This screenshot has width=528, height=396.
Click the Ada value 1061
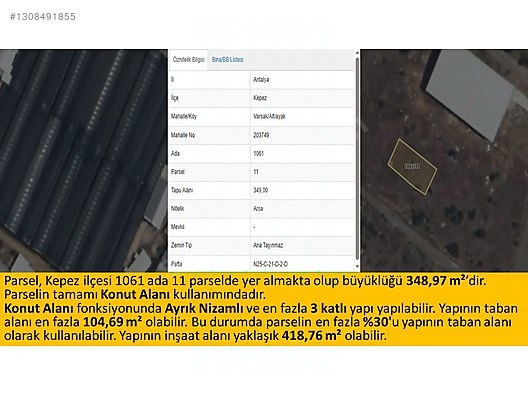(258, 154)
